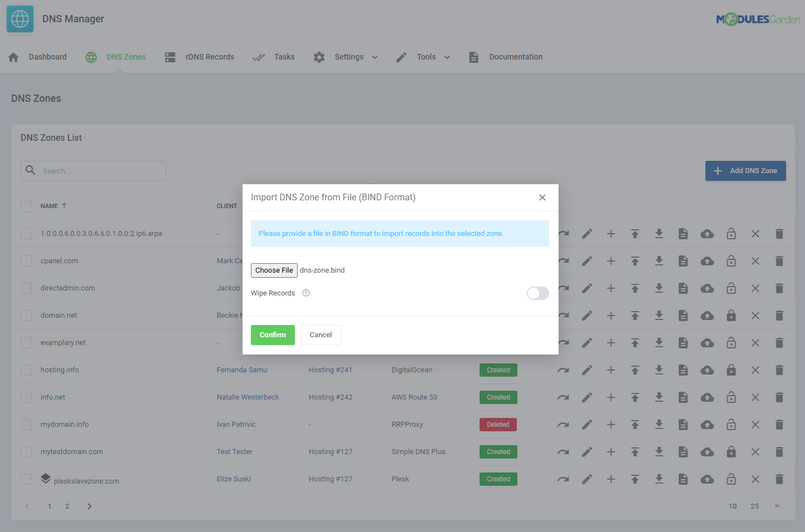The width and height of the screenshot is (805, 532).
Task: Click the upload import icon for pleskslavezone.com
Action: click(635, 479)
